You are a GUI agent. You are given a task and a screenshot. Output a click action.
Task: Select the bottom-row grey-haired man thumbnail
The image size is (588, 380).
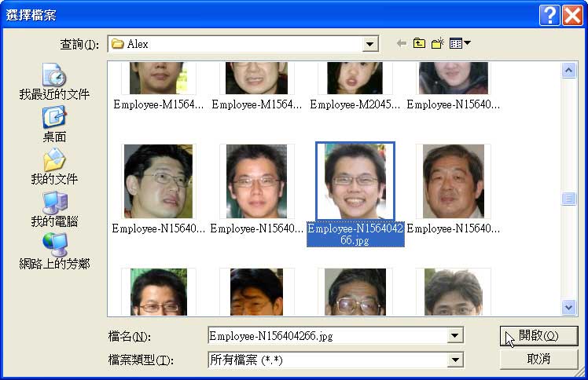454,291
